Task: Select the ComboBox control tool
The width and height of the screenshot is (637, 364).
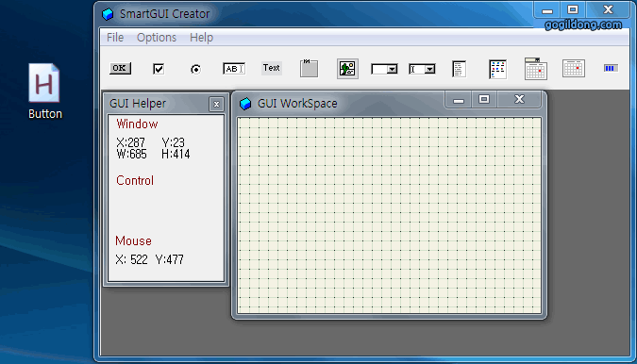Action: (x=422, y=69)
